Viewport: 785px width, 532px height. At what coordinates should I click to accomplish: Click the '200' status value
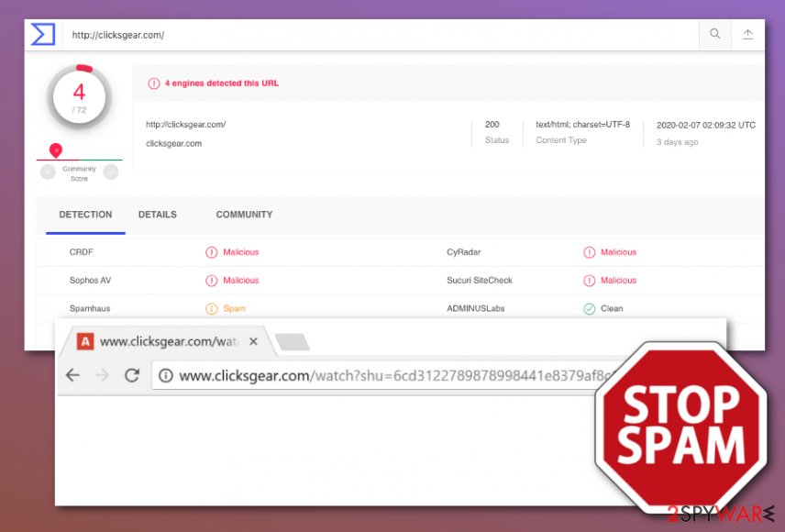[492, 124]
